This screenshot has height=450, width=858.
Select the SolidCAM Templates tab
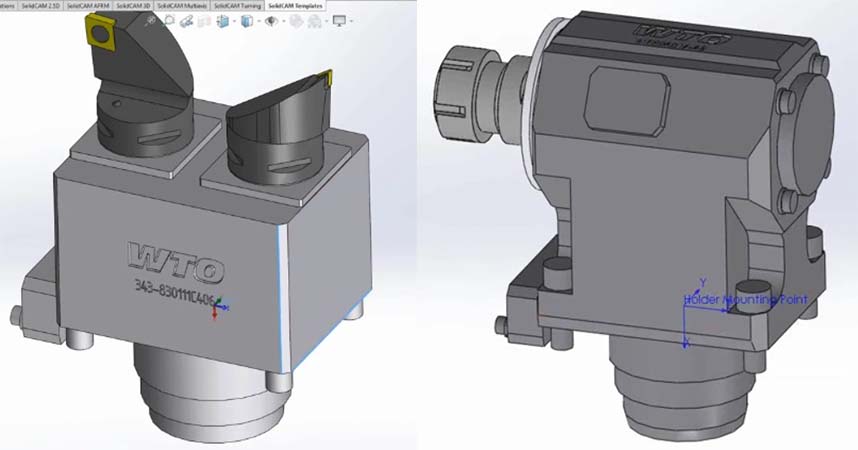[x=295, y=5]
